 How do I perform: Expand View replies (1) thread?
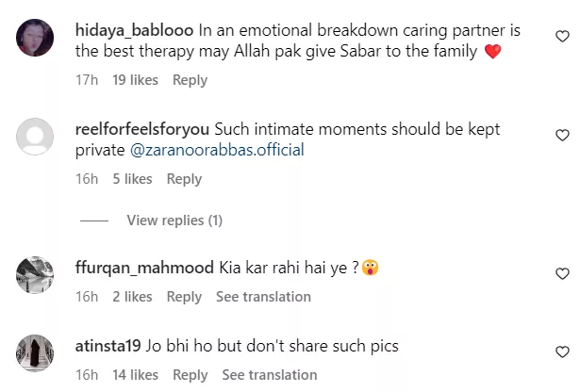tap(174, 220)
